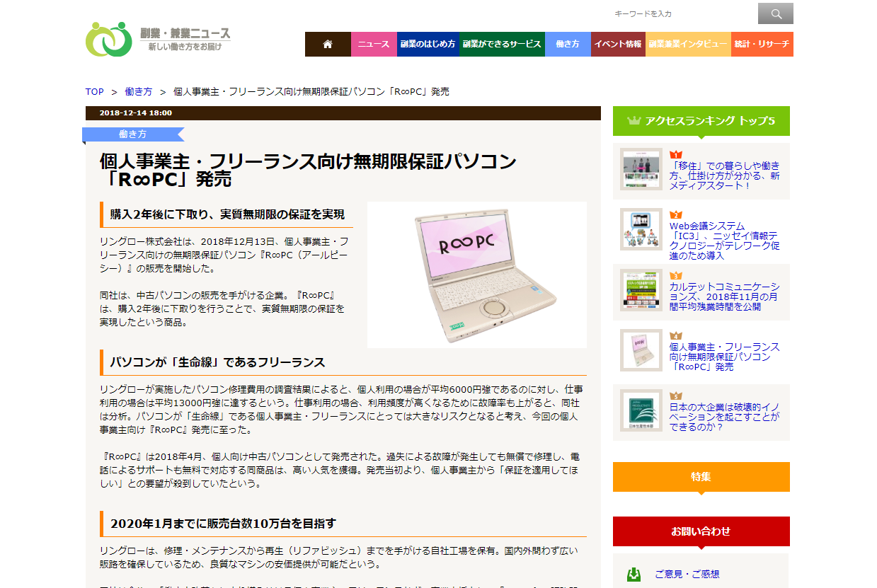Click the green download icon beside ご意見・ご感想
877x588 pixels.
634,574
